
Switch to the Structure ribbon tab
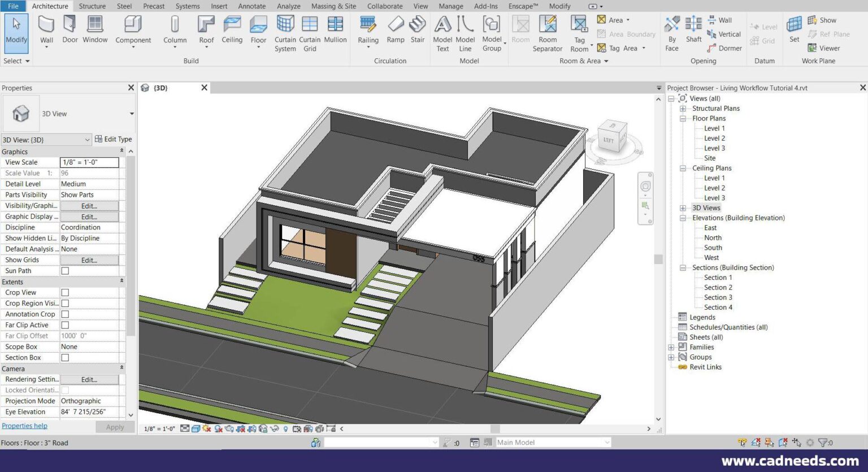pos(92,6)
